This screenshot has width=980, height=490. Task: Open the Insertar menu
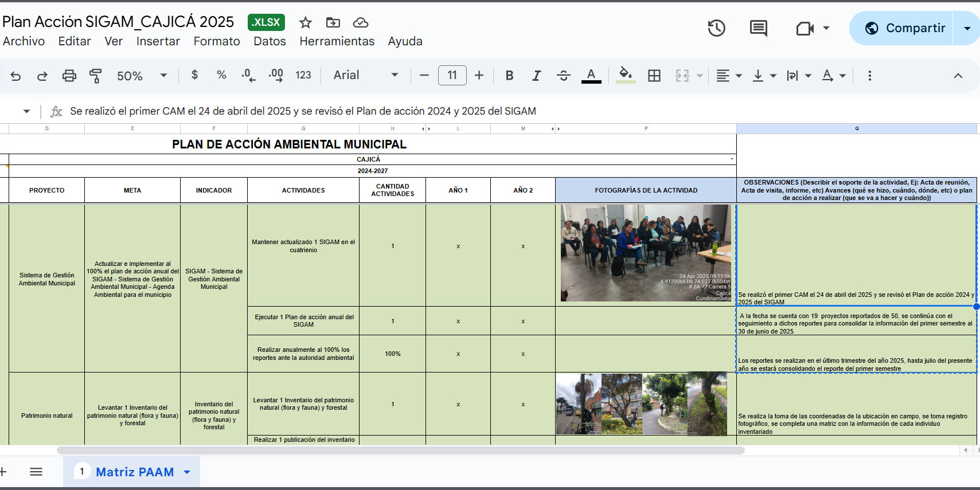point(158,41)
